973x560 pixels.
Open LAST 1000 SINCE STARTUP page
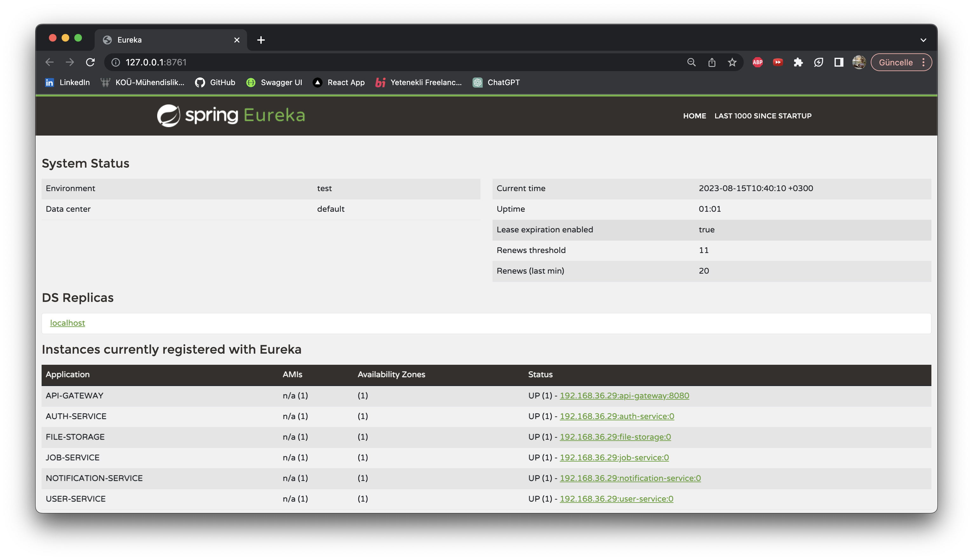pyautogui.click(x=762, y=116)
